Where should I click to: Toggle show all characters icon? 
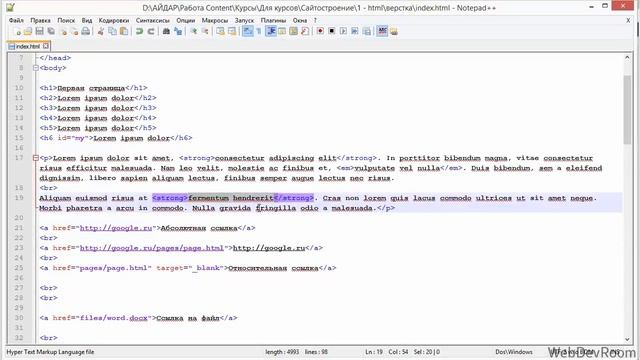[259, 31]
